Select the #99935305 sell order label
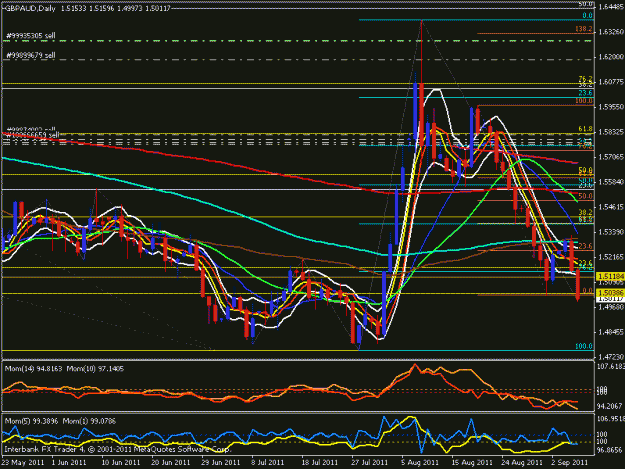 tap(31, 36)
